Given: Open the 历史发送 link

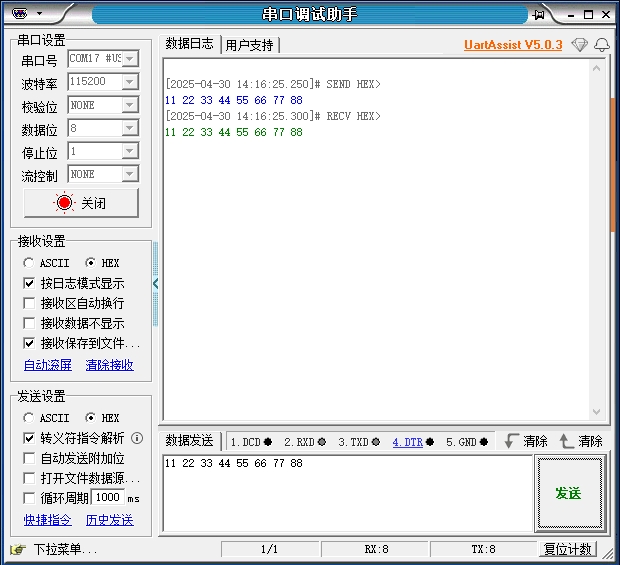Looking at the screenshot, I should click(110, 520).
